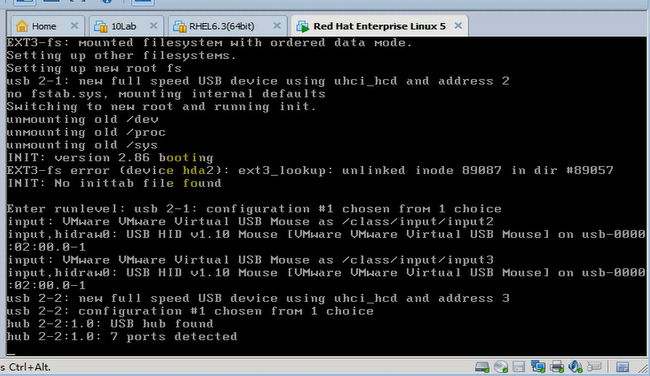Click the hard disk device status icon
This screenshot has height=376, width=650.
point(482,367)
